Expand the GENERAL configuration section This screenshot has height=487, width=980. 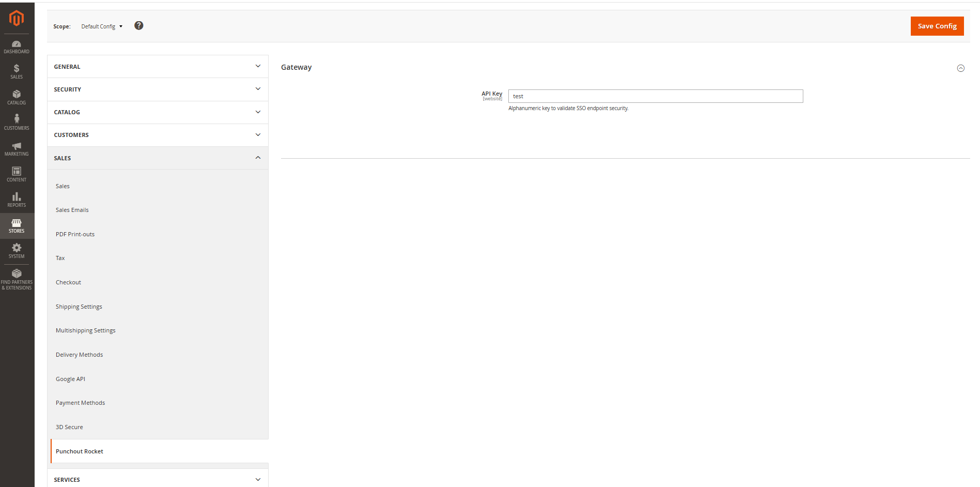tap(157, 66)
